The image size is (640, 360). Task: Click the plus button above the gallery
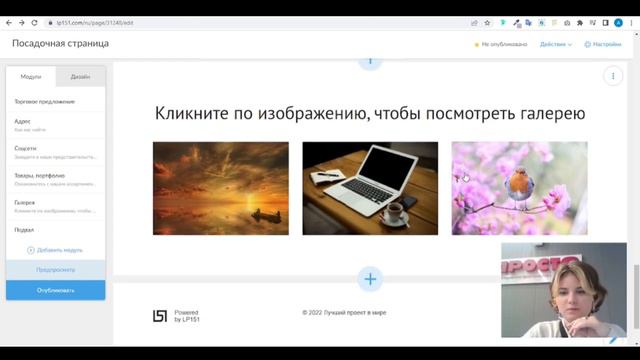[370, 62]
